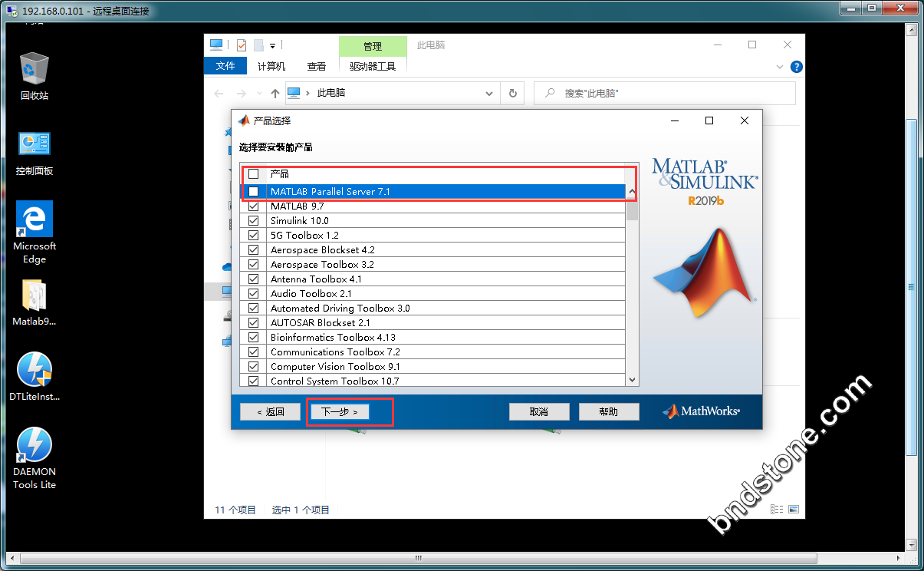
Task: Toggle the select-all products header checkbox
Action: (254, 174)
